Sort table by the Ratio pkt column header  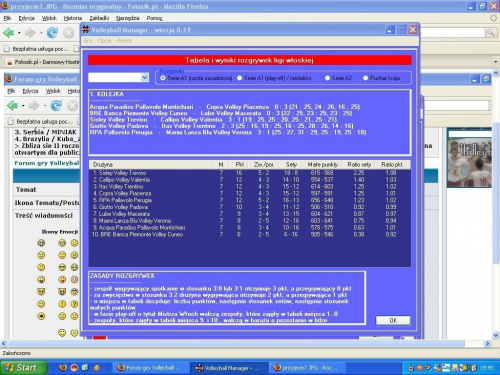[392, 164]
